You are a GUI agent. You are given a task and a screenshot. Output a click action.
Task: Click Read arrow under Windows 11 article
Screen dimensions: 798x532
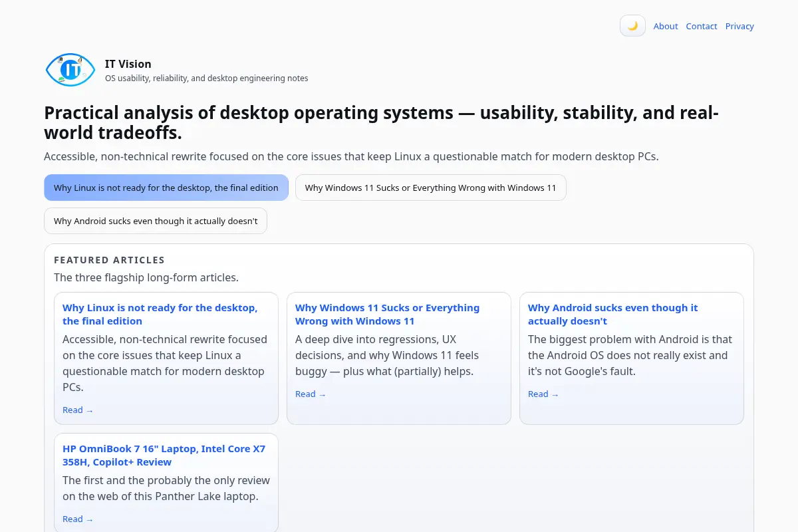click(x=311, y=394)
